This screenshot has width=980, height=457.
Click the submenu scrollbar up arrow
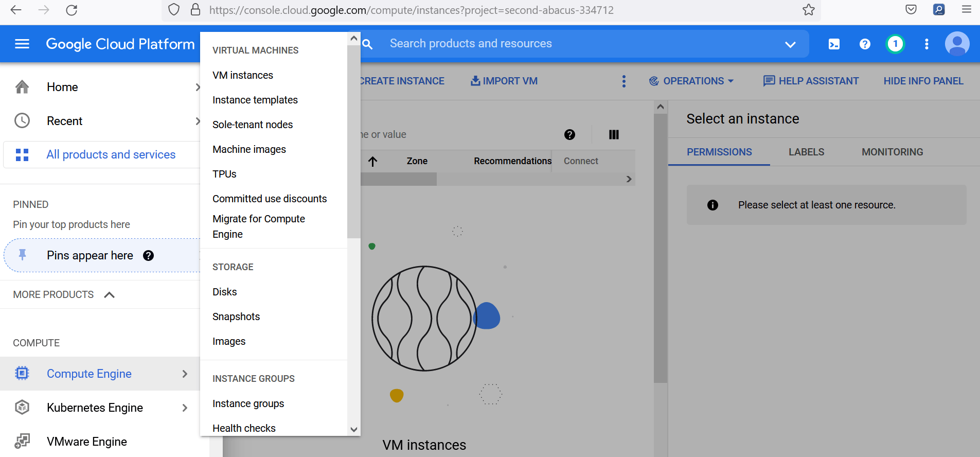353,38
